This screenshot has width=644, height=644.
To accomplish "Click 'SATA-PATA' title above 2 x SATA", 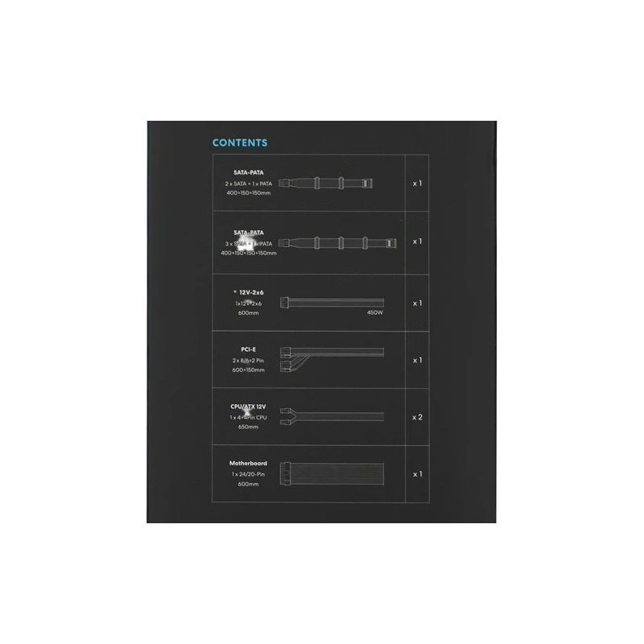I will 249,172.
